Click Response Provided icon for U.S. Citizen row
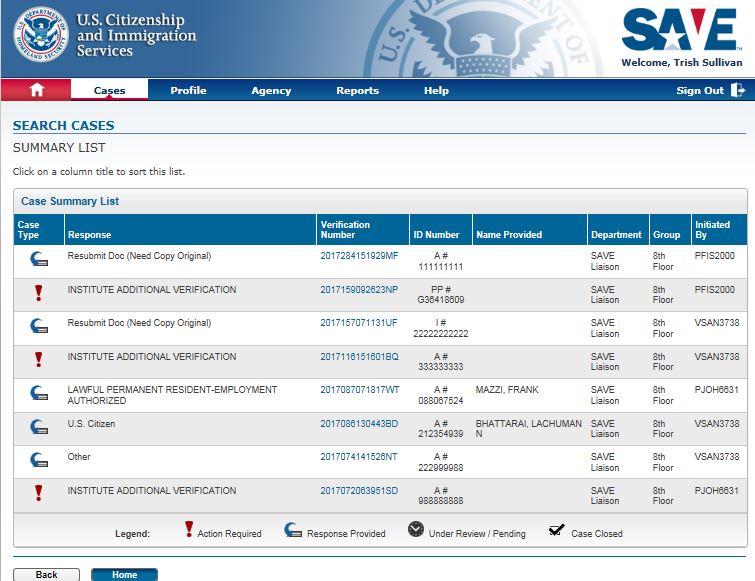Image resolution: width=755 pixels, height=581 pixels. pos(38,428)
